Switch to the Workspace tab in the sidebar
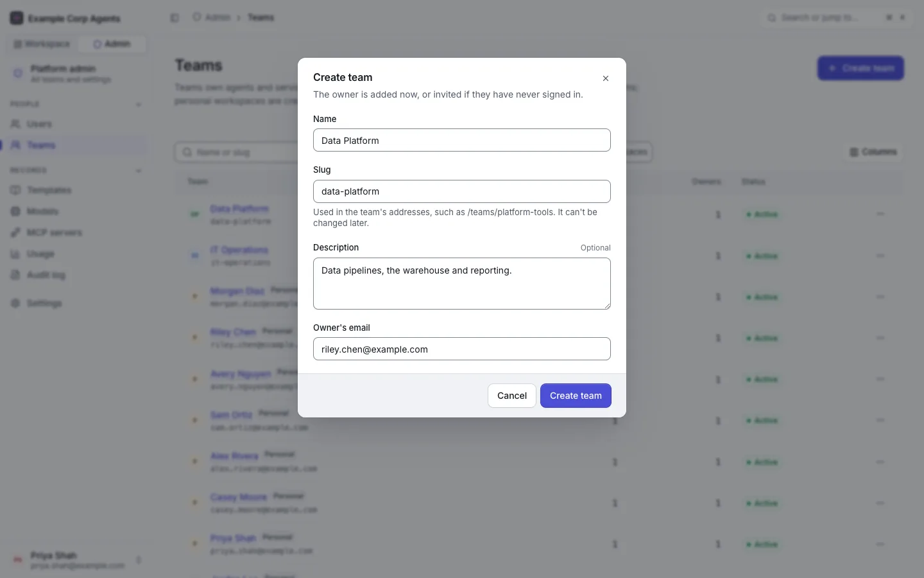 click(42, 44)
